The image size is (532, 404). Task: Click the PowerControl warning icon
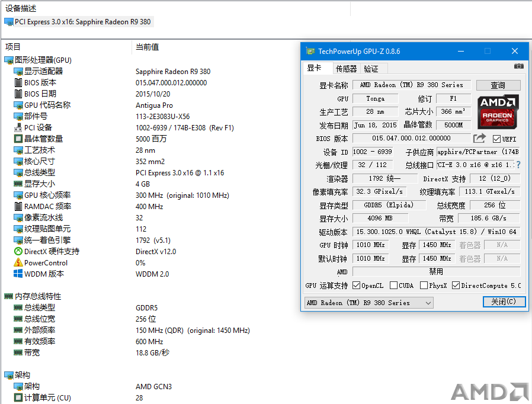coord(18,262)
